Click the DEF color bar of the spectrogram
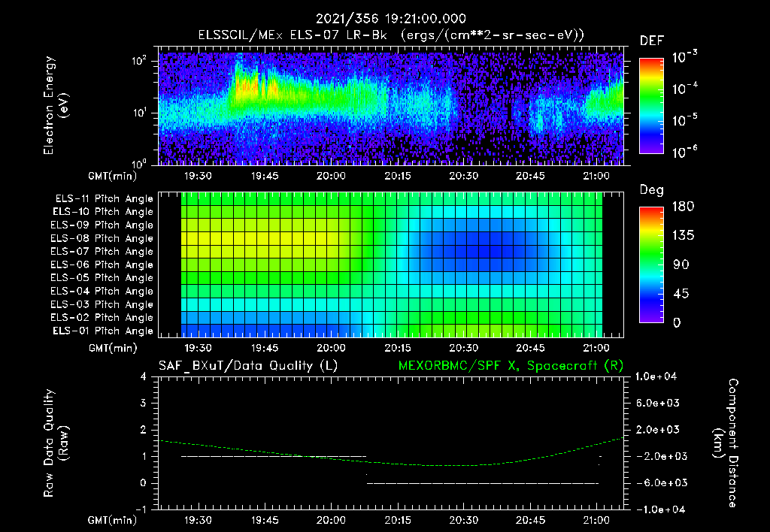The width and height of the screenshot is (770, 532). (651, 105)
